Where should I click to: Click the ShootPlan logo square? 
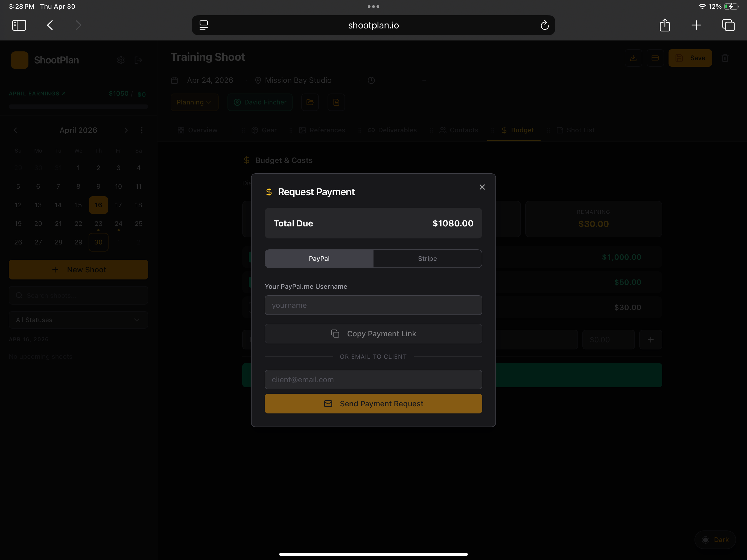20,60
